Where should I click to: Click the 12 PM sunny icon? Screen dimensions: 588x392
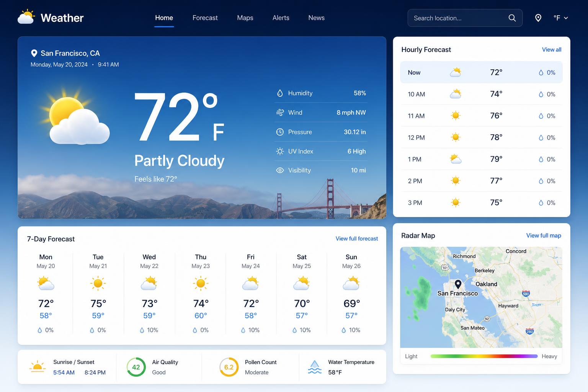coord(455,137)
